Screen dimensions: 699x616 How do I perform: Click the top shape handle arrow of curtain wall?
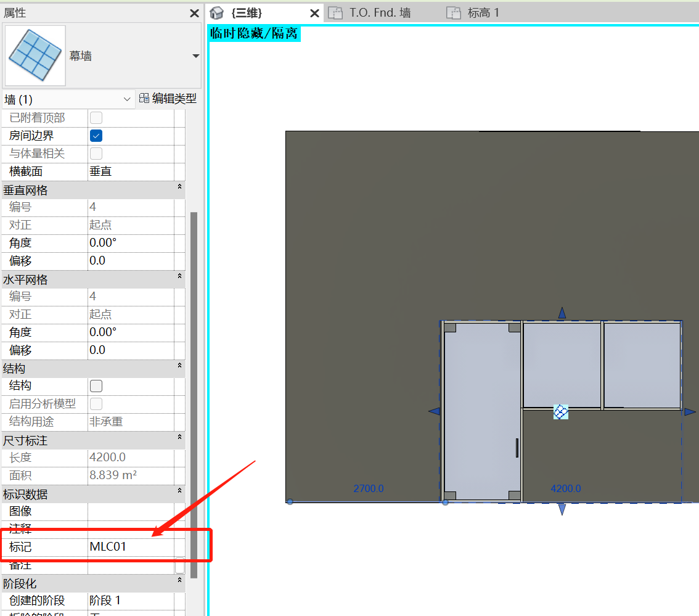(x=562, y=313)
